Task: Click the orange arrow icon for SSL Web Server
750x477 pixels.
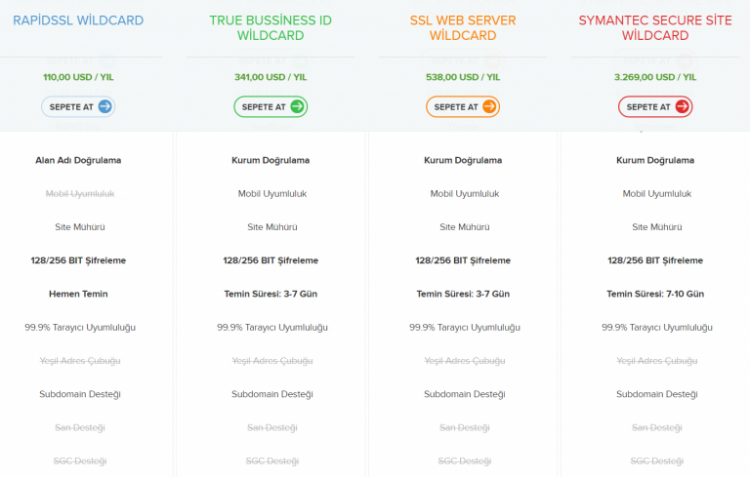Action: click(489, 107)
